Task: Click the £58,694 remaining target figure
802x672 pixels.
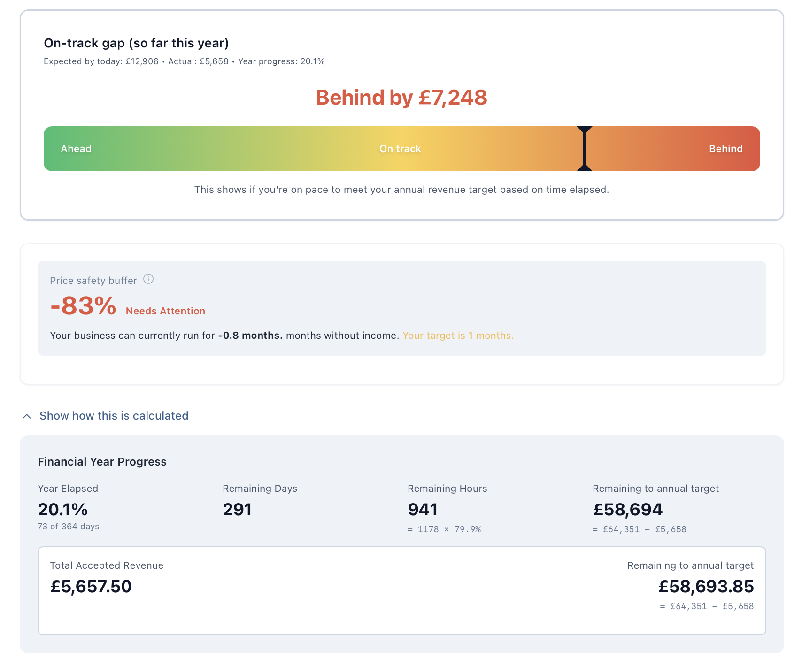Action: pyautogui.click(x=628, y=509)
